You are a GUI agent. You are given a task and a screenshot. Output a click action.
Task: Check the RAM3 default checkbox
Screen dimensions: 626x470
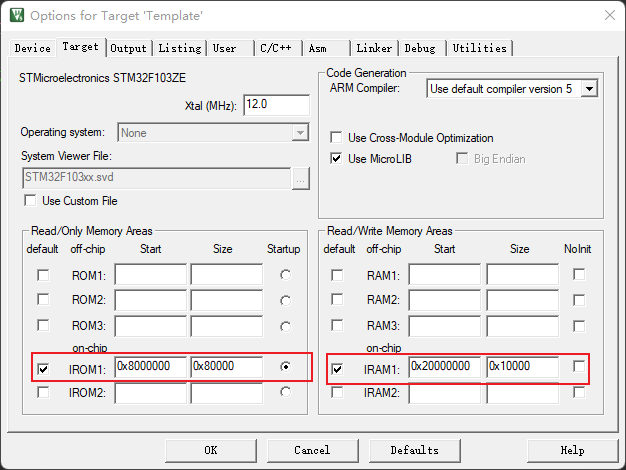tap(337, 325)
